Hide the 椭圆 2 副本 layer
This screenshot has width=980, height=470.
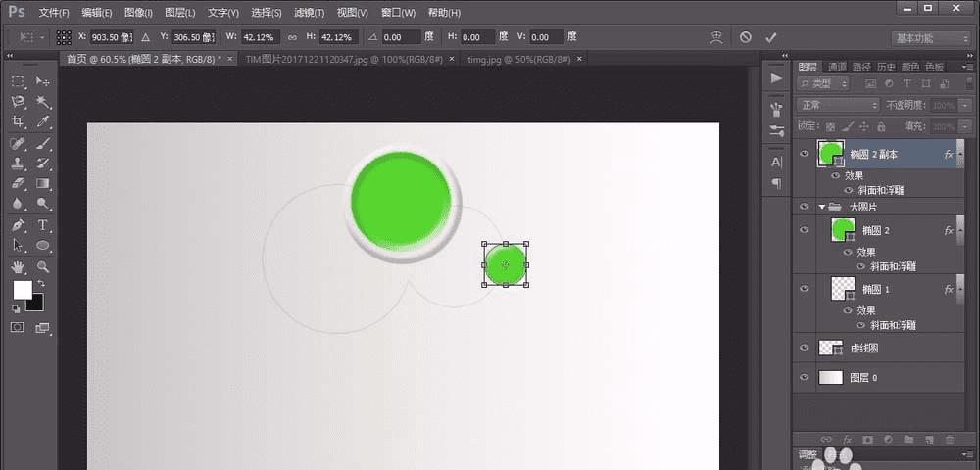click(x=805, y=154)
